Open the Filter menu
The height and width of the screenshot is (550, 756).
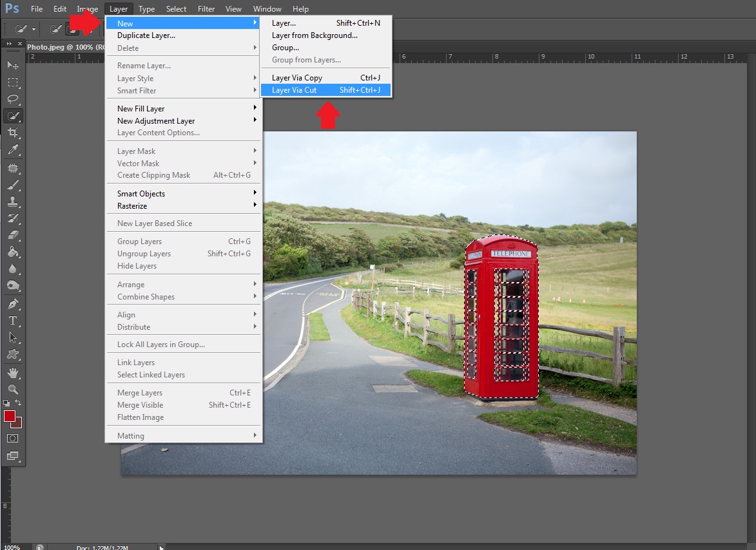click(x=206, y=9)
